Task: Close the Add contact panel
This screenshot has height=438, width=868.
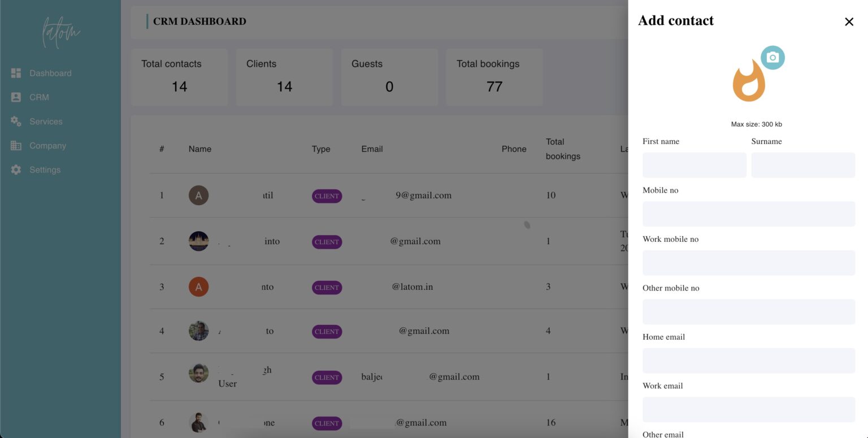Action: 849,21
